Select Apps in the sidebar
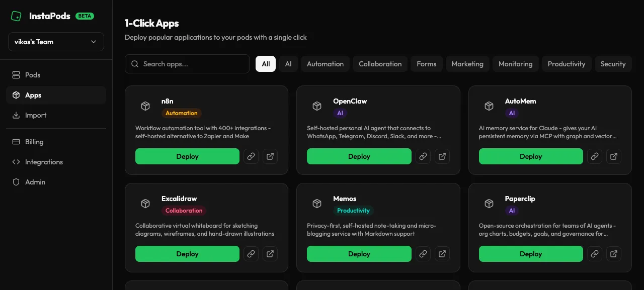 click(x=56, y=95)
